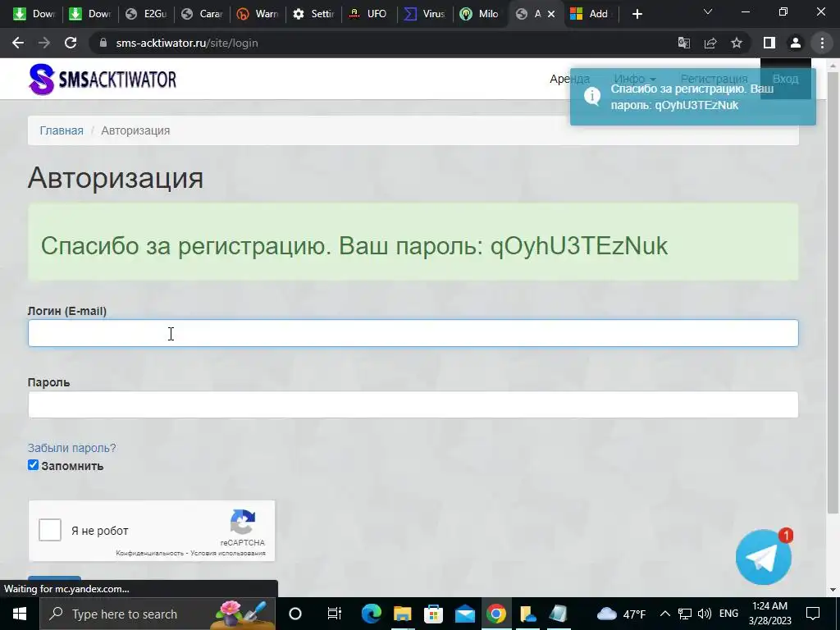Reload the page with refresh icon
840x630 pixels.
[x=71, y=43]
